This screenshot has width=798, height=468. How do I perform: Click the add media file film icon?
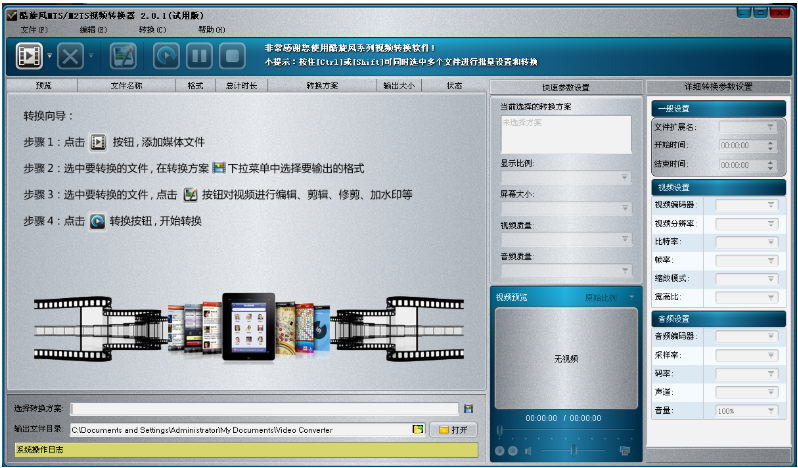click(x=30, y=55)
